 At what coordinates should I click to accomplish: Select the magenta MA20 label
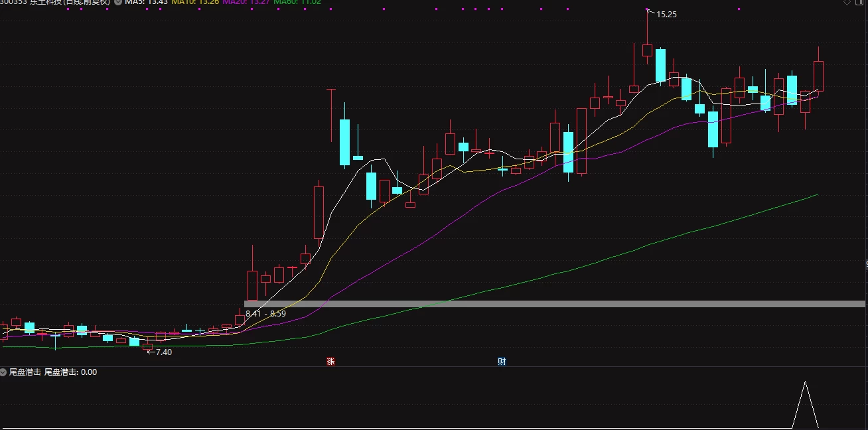[246, 2]
